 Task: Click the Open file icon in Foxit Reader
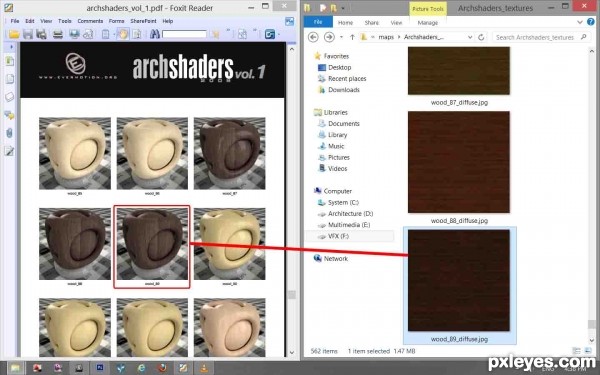click(14, 34)
